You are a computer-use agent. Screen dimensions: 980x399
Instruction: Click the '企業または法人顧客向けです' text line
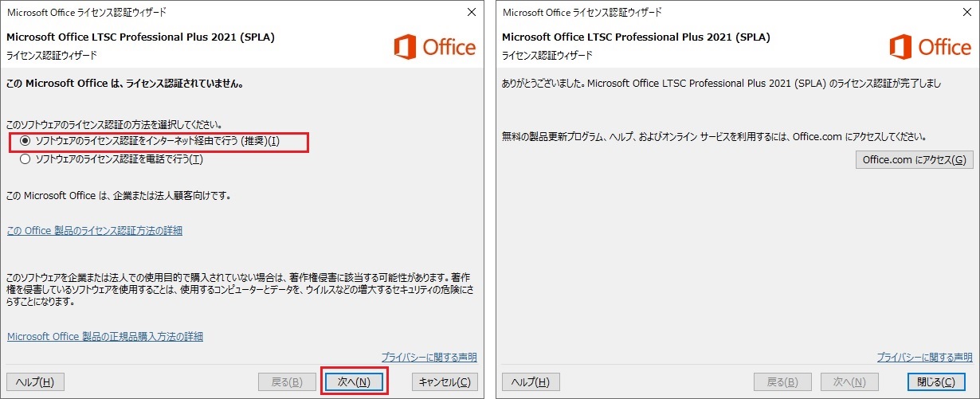click(x=118, y=195)
